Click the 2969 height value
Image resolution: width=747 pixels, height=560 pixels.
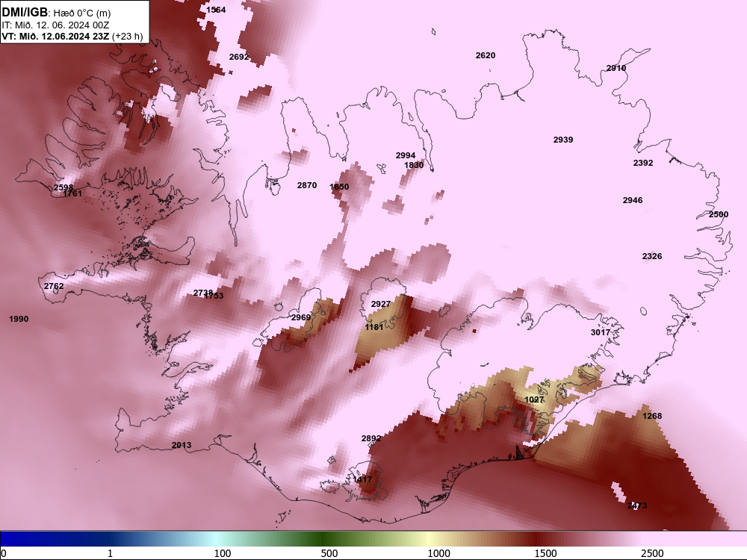301,317
